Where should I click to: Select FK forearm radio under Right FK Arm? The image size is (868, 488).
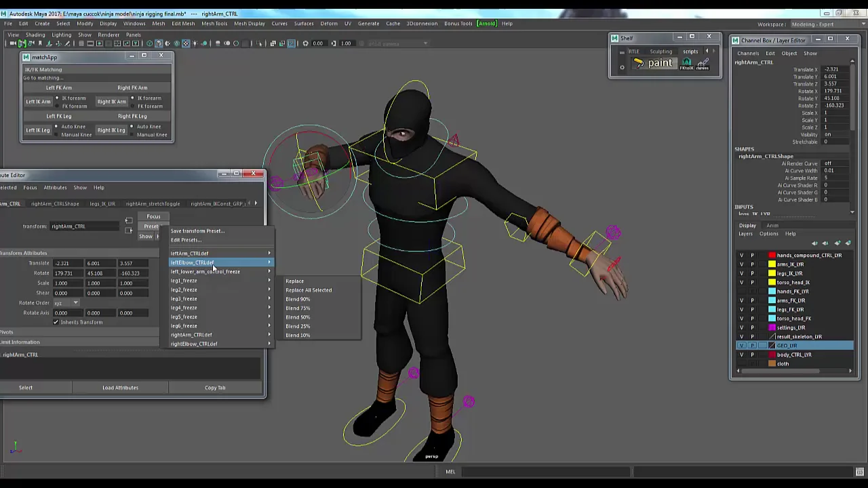pyautogui.click(x=133, y=106)
